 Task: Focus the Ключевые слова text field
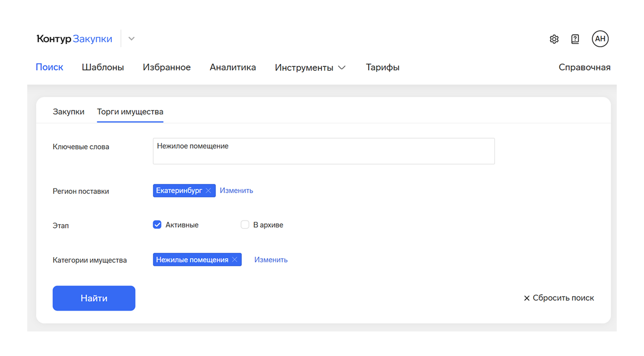(324, 151)
